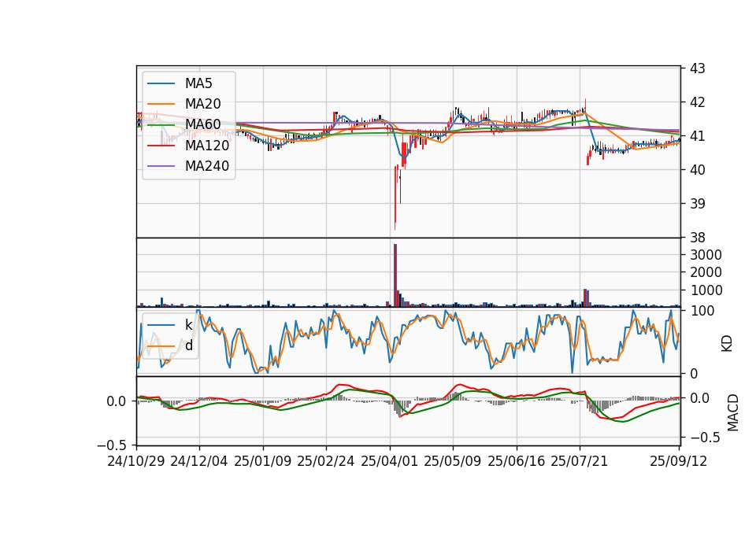Click the 24/10/29 date axis label

pos(136,461)
